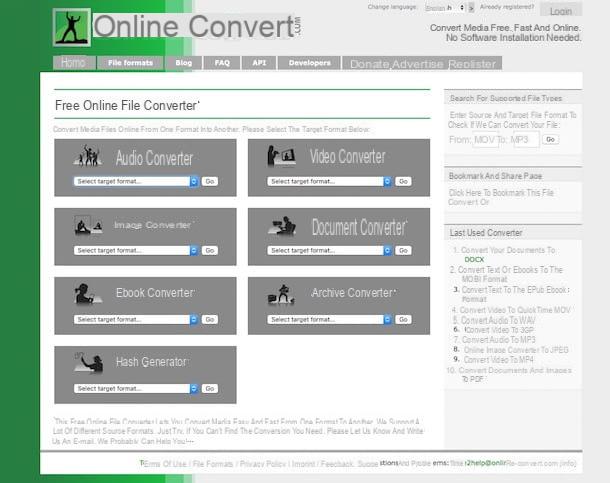Open the Change language dropdown
The image size is (610, 483).
[x=445, y=8]
